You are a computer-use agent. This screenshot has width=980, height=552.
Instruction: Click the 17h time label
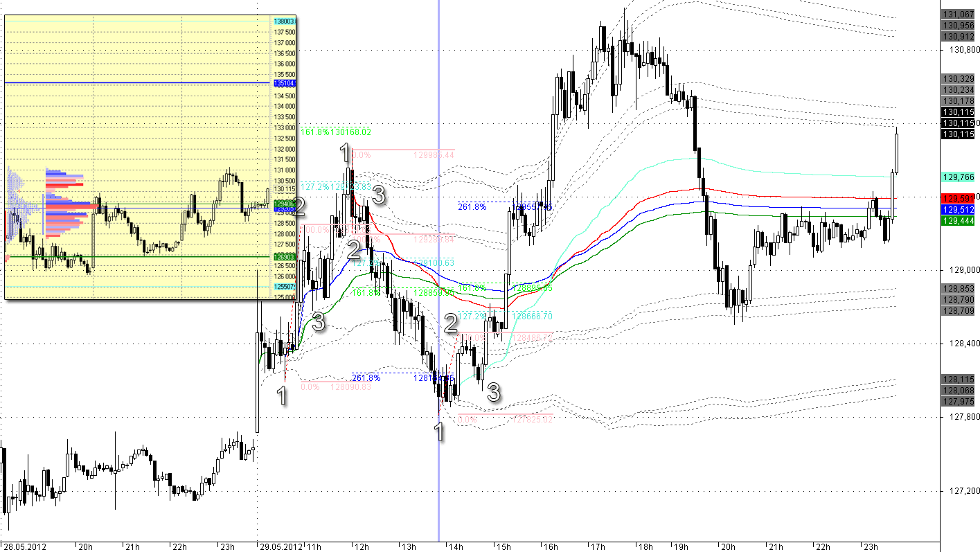coord(598,546)
